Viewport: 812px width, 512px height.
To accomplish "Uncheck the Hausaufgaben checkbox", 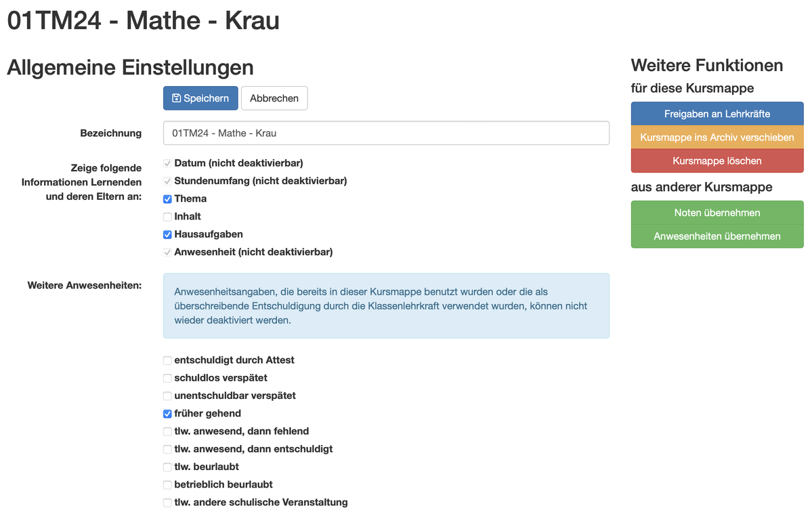I will (x=167, y=234).
